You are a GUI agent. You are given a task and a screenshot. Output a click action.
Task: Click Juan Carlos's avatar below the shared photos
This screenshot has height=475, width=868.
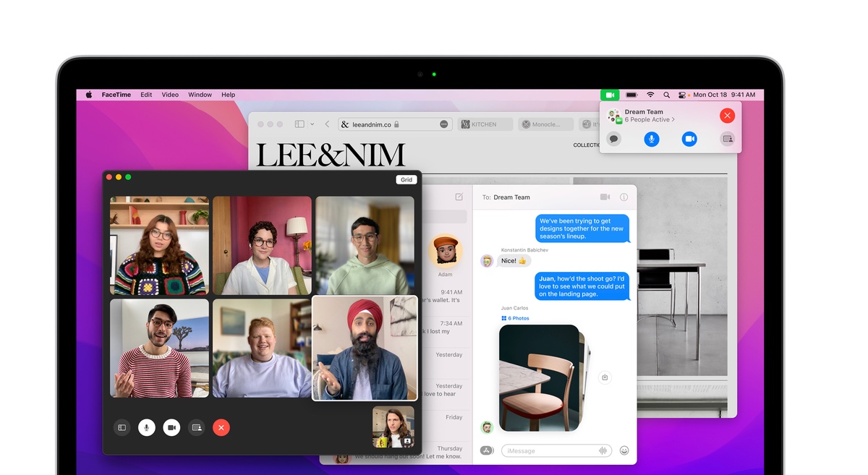(488, 427)
